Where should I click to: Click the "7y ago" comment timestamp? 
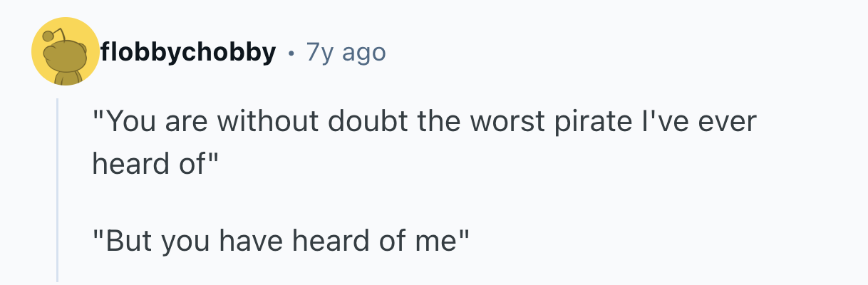coord(346,52)
